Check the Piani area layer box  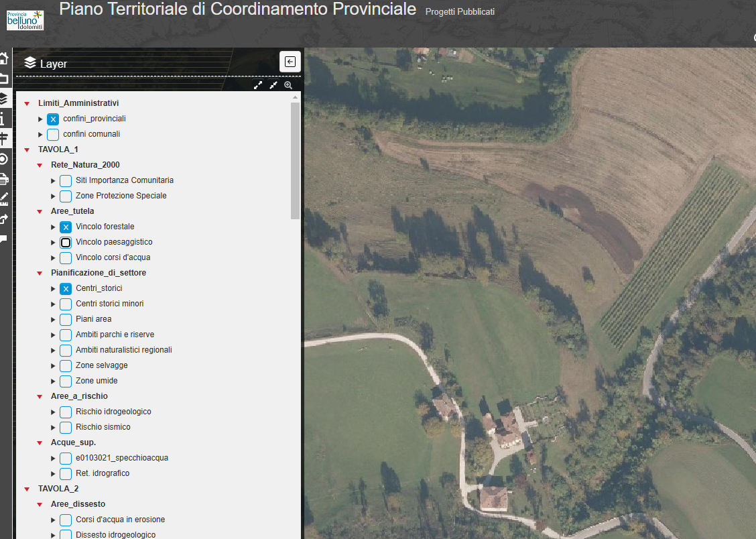pyautogui.click(x=66, y=320)
